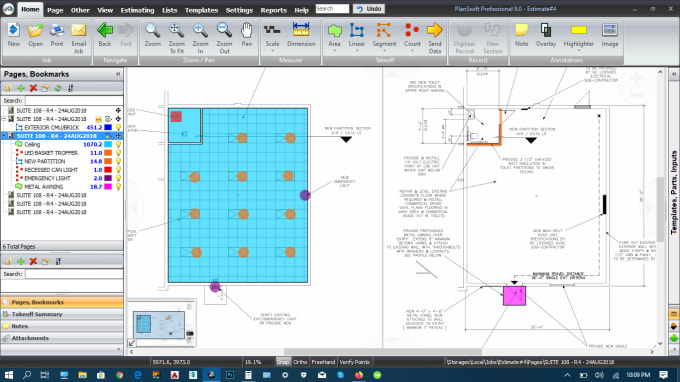Open the Area dropdown arrow
The image size is (680, 382).
point(334,51)
